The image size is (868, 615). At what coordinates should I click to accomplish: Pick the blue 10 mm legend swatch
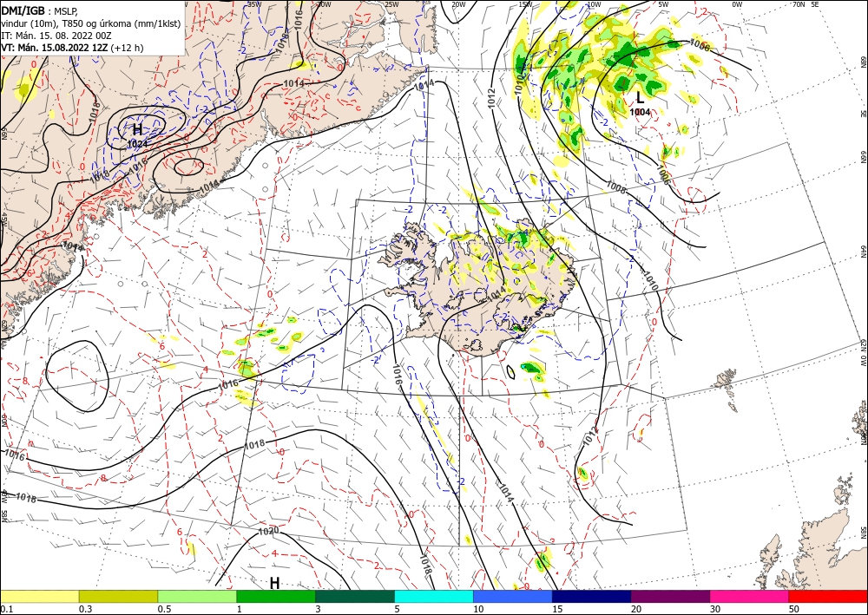[x=513, y=596]
